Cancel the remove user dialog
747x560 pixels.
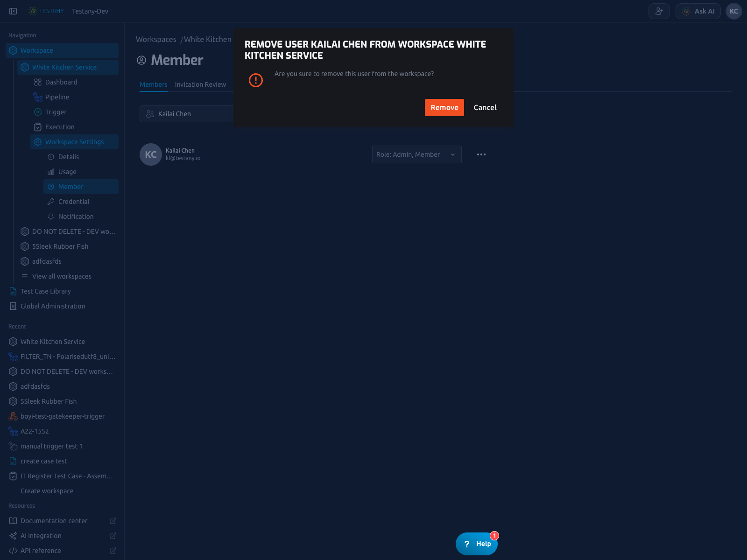pyautogui.click(x=485, y=107)
